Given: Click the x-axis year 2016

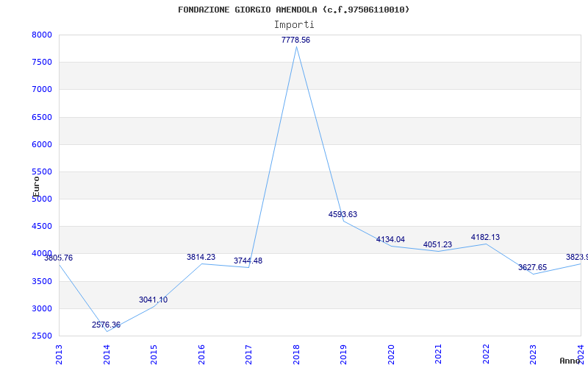Looking at the screenshot, I should (201, 355).
